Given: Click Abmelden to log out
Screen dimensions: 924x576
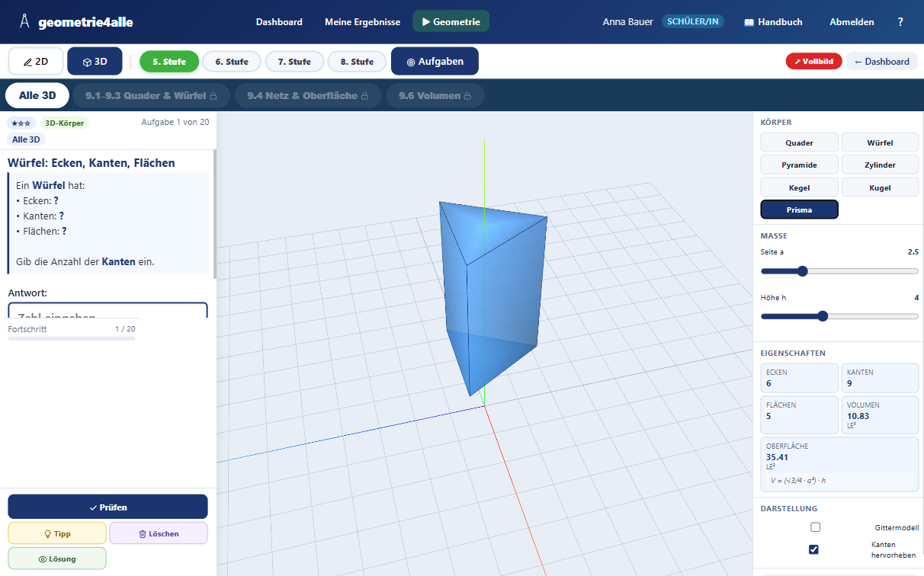Looking at the screenshot, I should pos(852,22).
